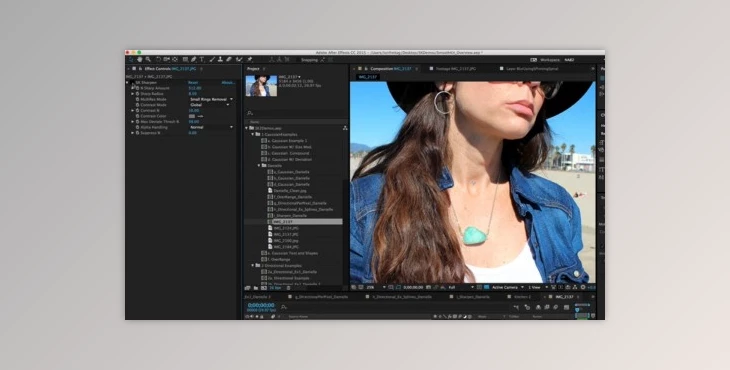Screen dimensions: 730x370
Task: Toggle stopwatch for Contrast %
Action: [x=137, y=110]
